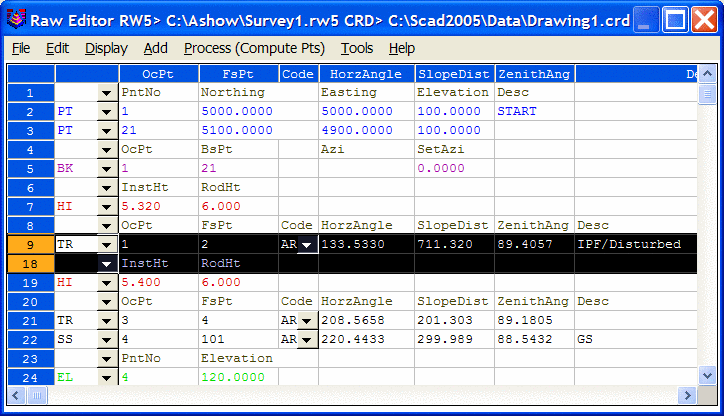Click foresight point 101 cell
This screenshot has height=416, width=724.
click(x=238, y=339)
